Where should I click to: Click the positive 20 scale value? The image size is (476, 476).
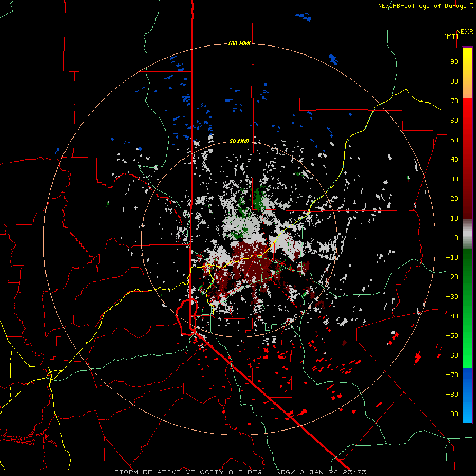click(x=454, y=199)
